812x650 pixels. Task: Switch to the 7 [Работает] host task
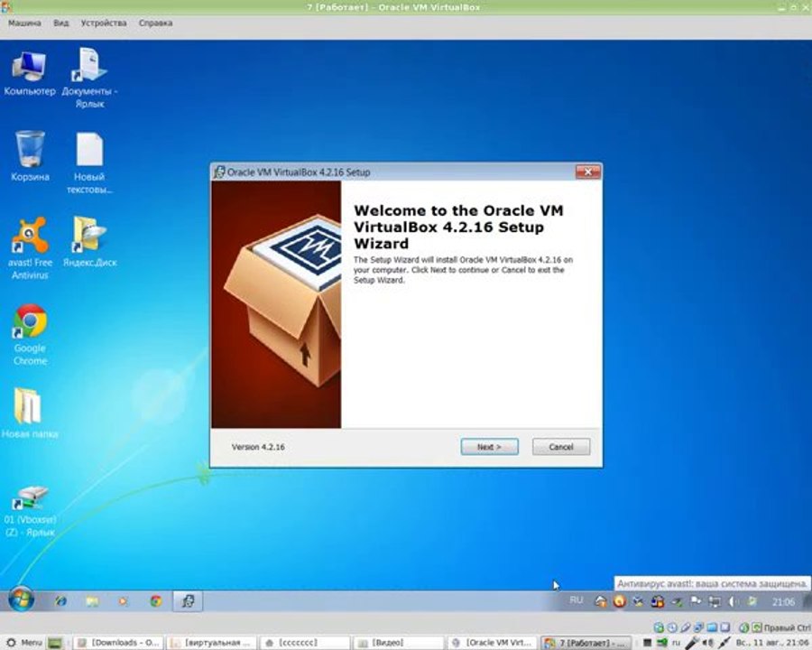tap(586, 643)
